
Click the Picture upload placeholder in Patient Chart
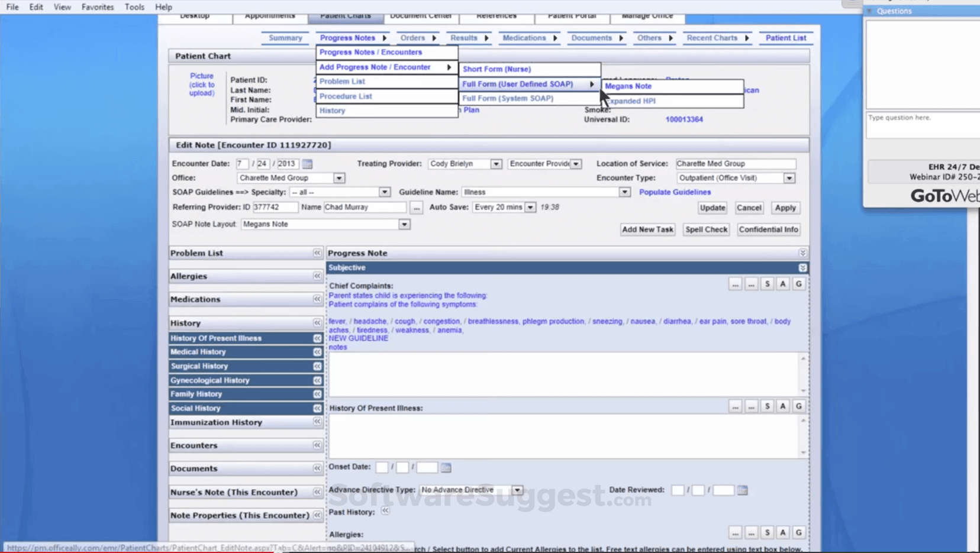pyautogui.click(x=202, y=85)
